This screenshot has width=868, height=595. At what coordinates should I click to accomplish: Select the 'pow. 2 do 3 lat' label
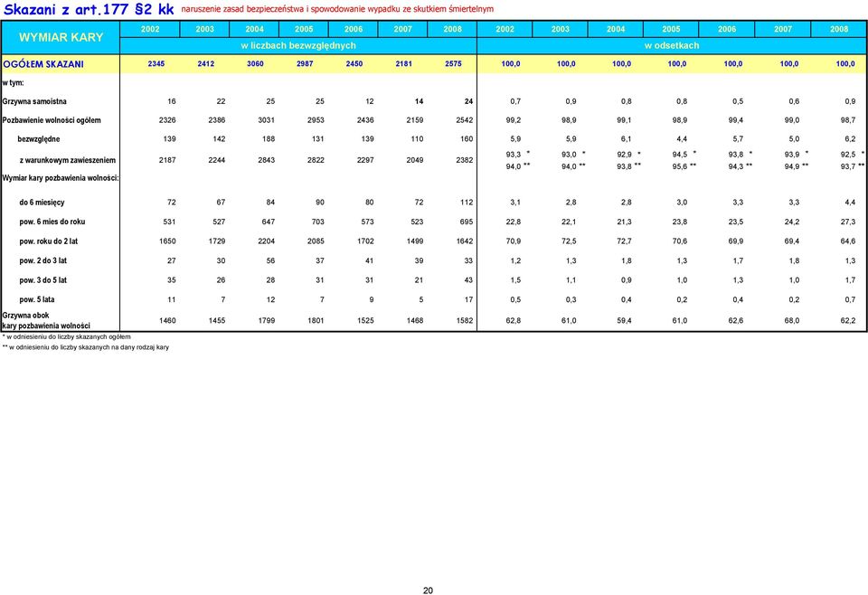click(42, 260)
